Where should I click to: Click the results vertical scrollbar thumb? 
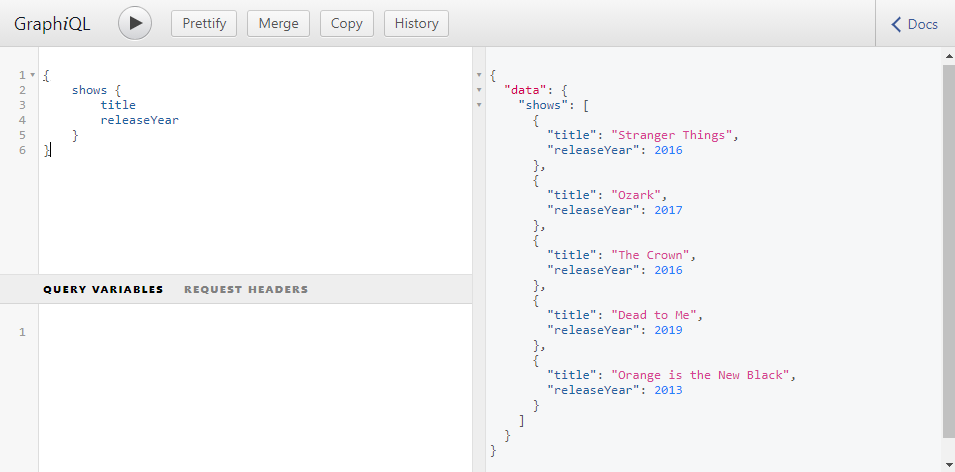(x=949, y=250)
